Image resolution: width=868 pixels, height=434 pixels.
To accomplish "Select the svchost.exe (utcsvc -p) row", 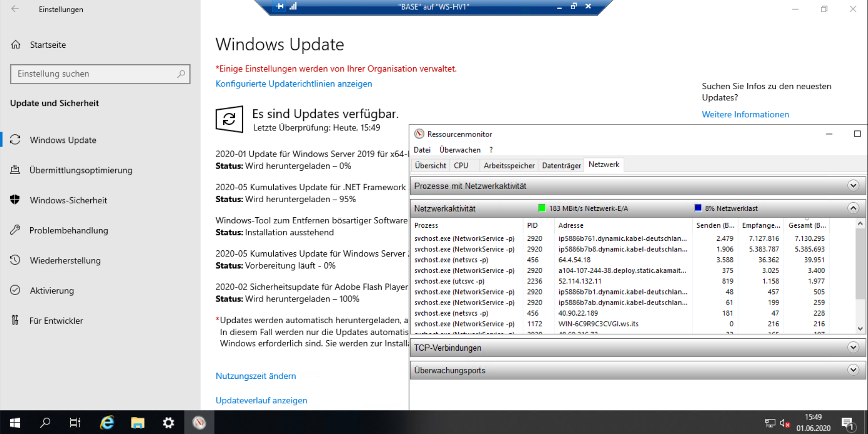I will pos(620,281).
